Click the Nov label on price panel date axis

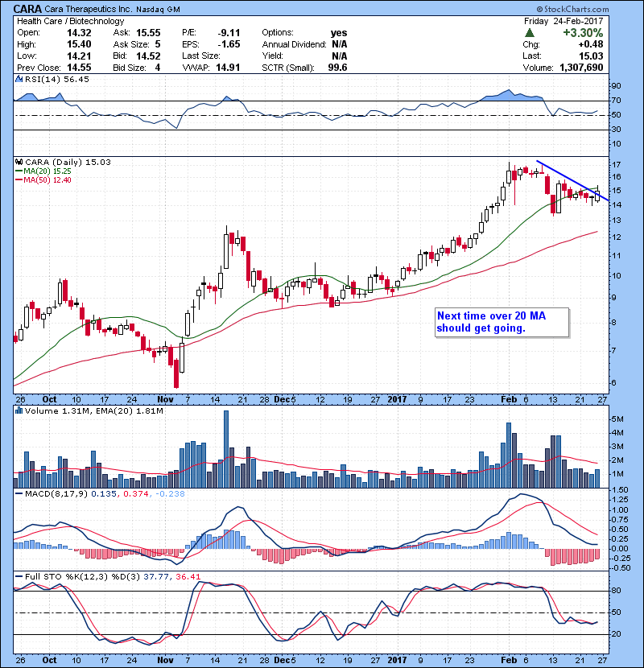tap(165, 399)
